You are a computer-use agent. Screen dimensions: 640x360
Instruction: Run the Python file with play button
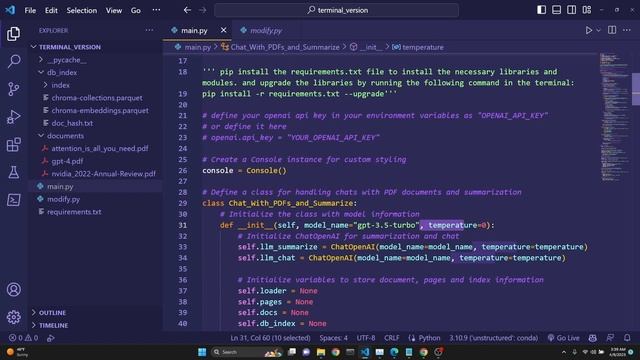pyautogui.click(x=589, y=30)
